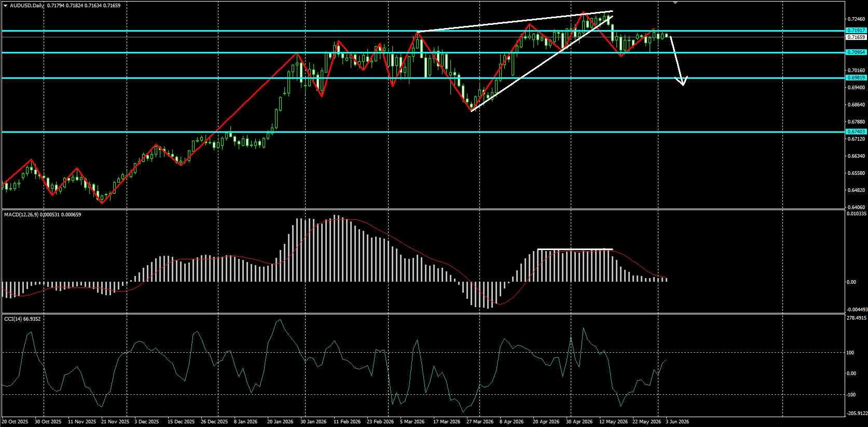Click the 0.71917 cyan price level label
Image resolution: width=868 pixels, height=427 pixels.
(x=856, y=31)
